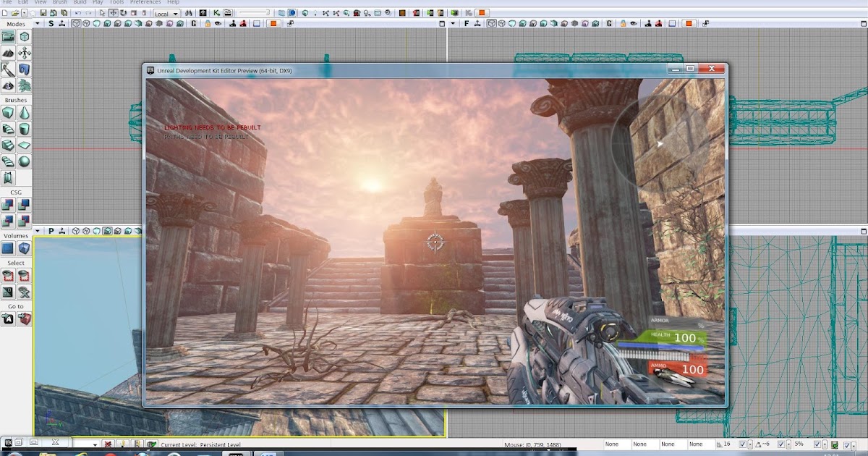Click CSG Intersect icon

tap(8, 221)
